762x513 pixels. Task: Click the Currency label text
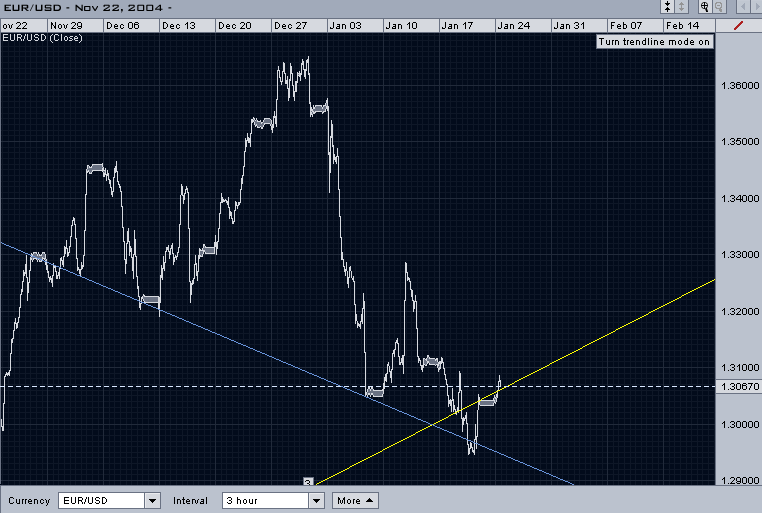coord(29,501)
